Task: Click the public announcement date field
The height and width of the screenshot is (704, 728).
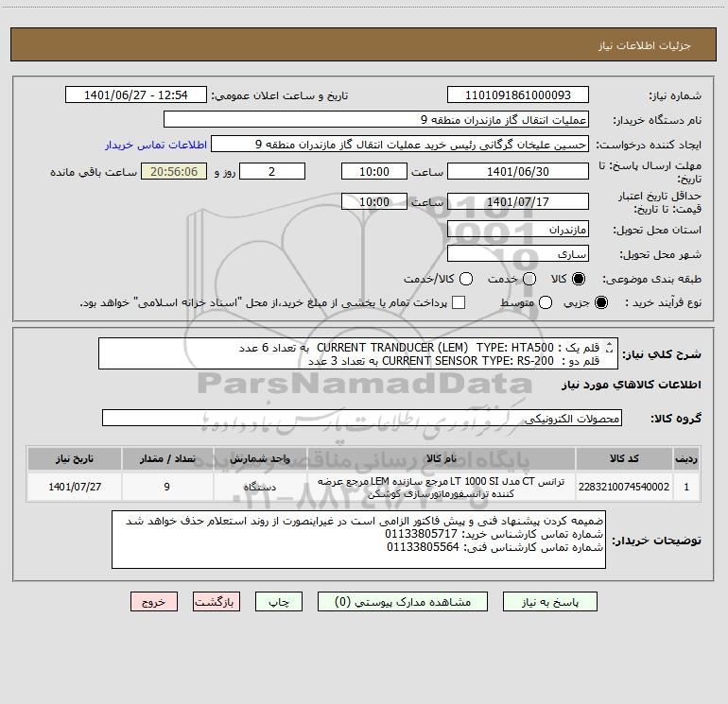Action: 136,95
